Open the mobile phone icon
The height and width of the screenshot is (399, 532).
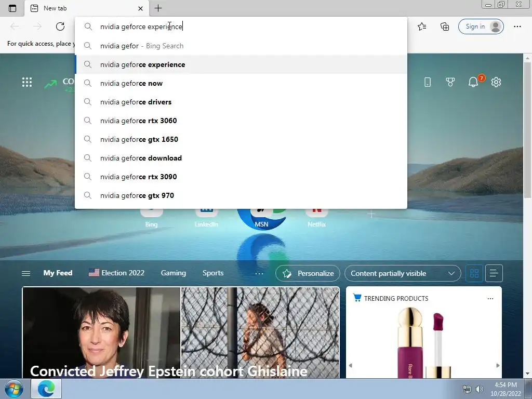tap(428, 82)
